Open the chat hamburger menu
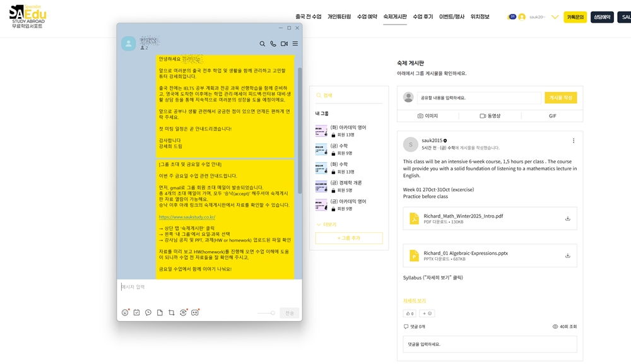This screenshot has width=631, height=364. (295, 44)
